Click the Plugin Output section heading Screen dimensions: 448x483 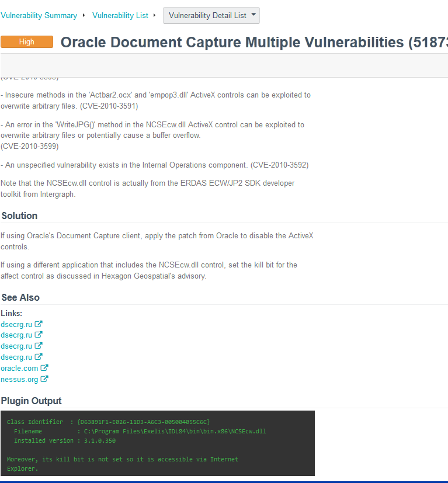[x=31, y=401]
